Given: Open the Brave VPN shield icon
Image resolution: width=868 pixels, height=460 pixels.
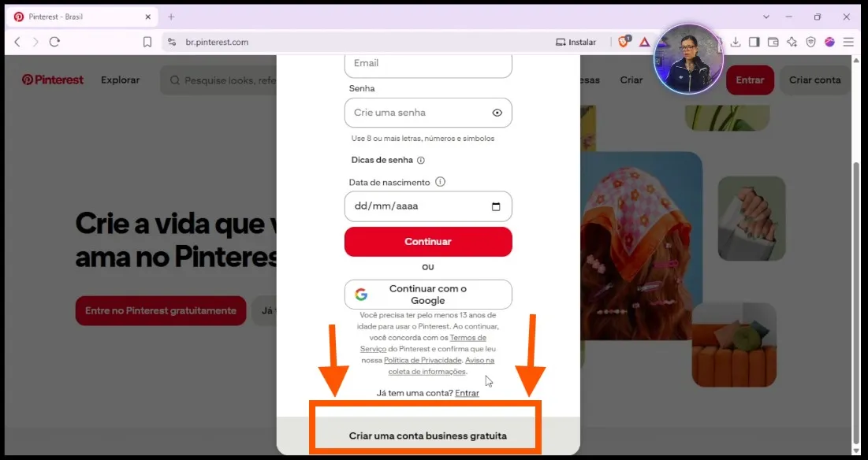Looking at the screenshot, I should click(x=810, y=42).
